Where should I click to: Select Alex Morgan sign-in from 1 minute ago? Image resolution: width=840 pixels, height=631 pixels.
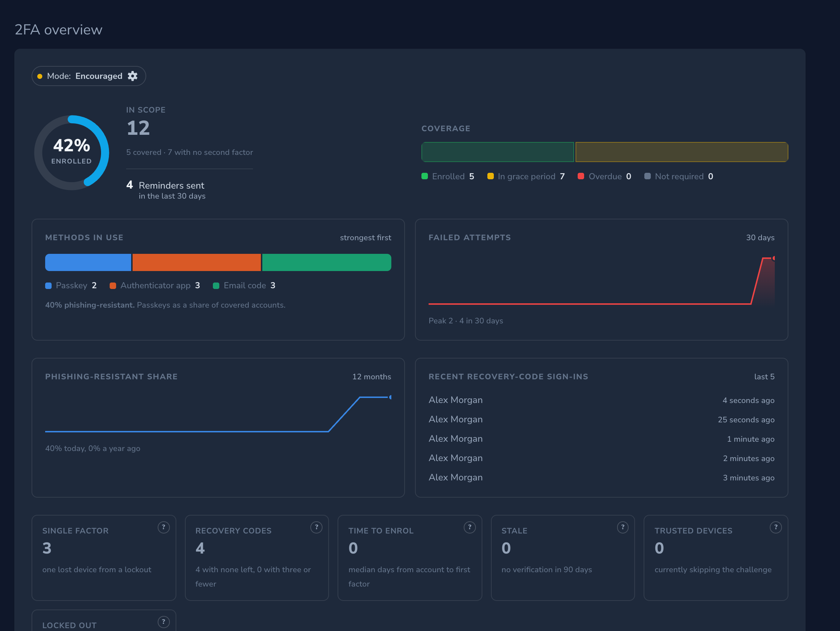tap(602, 439)
